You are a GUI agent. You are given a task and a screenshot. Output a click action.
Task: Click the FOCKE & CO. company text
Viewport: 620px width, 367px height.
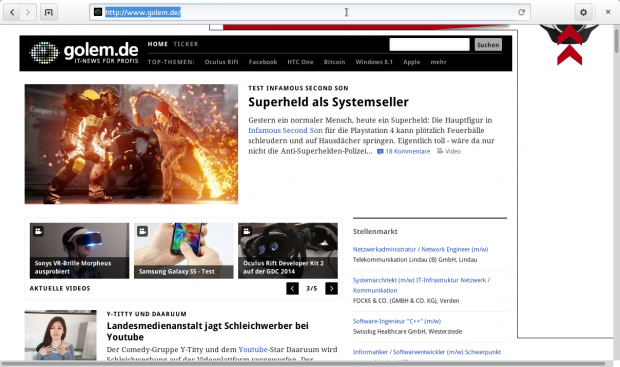[x=406, y=301]
